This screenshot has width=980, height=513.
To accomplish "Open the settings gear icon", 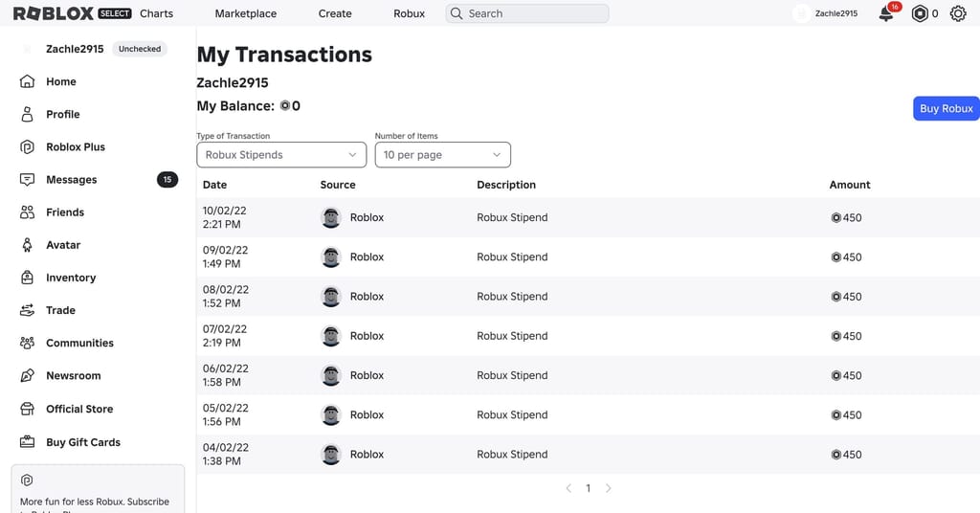I will [x=957, y=13].
